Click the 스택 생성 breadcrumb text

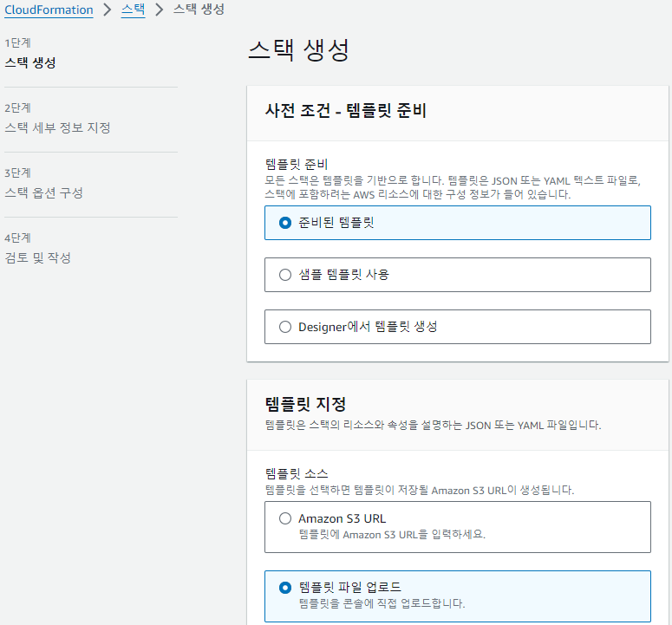coord(199,10)
